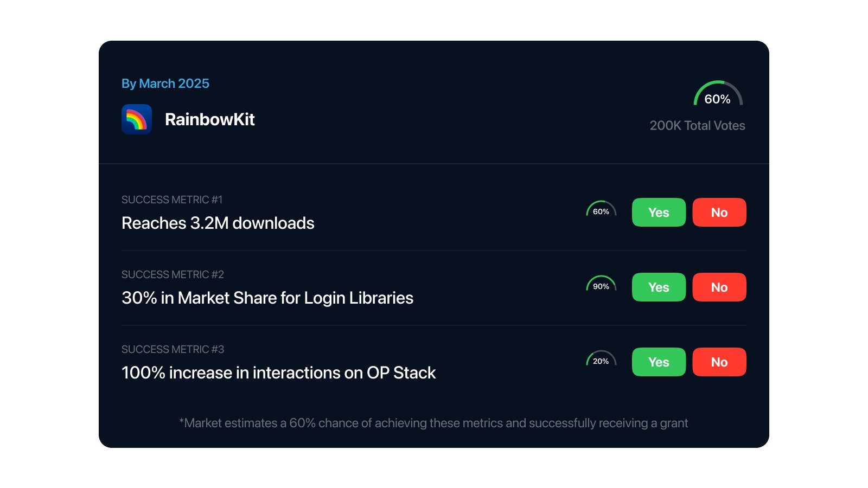Click the By March 2025 date text

click(165, 84)
